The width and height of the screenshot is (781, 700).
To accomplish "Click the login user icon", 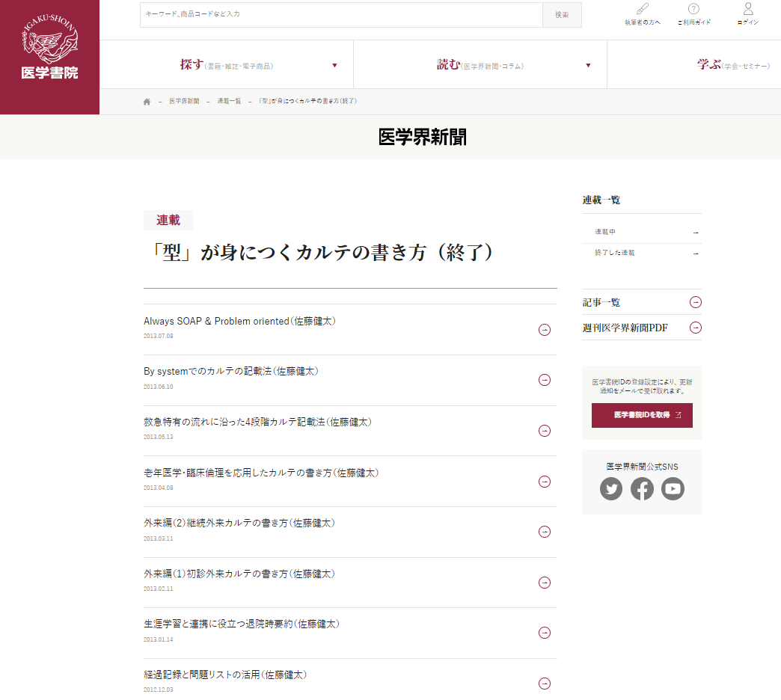I will (x=748, y=8).
